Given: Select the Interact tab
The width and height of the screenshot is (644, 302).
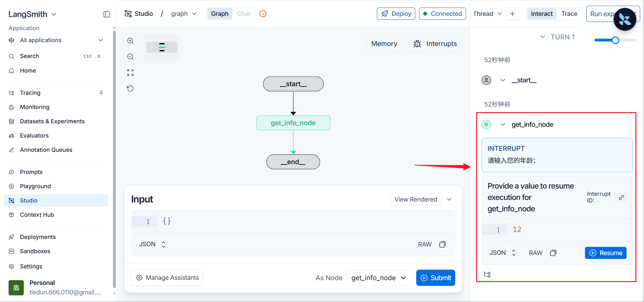Looking at the screenshot, I should coord(542,14).
